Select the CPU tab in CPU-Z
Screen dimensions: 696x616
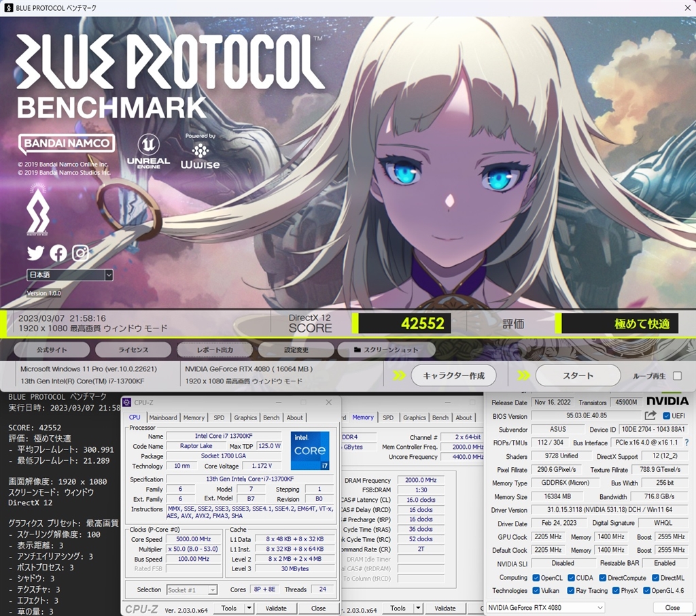[x=135, y=417]
